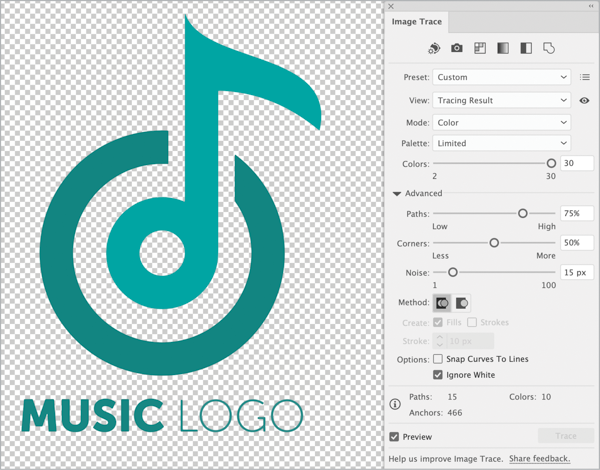Collapse the panel with double-arrow icon
The width and height of the screenshot is (600, 470).
point(591,6)
